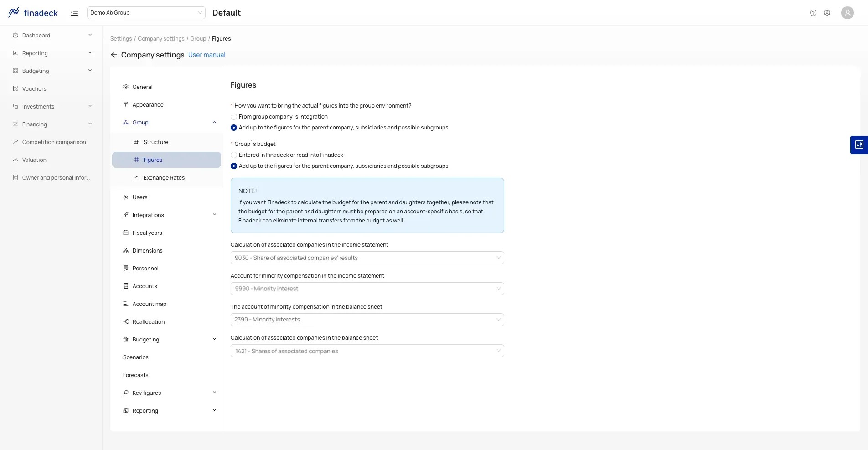
Task: Select 'From group company's integration' radio
Action: (234, 117)
